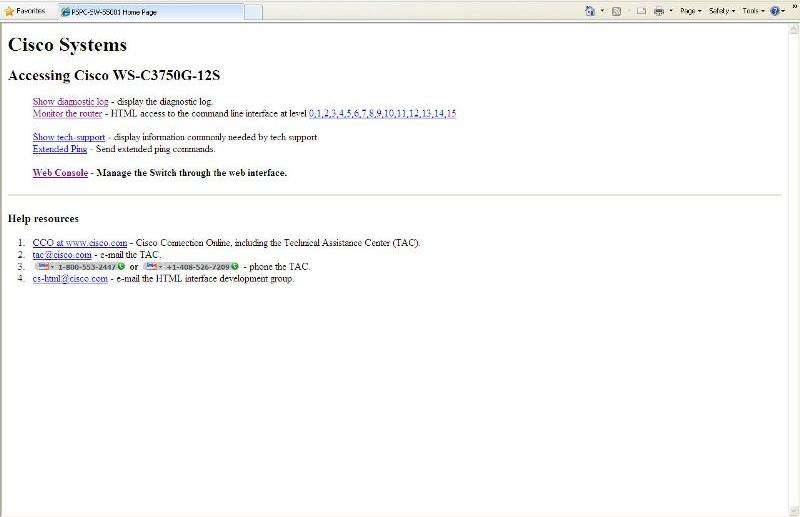Select command level 14 link
This screenshot has width=800, height=517.
click(439, 113)
